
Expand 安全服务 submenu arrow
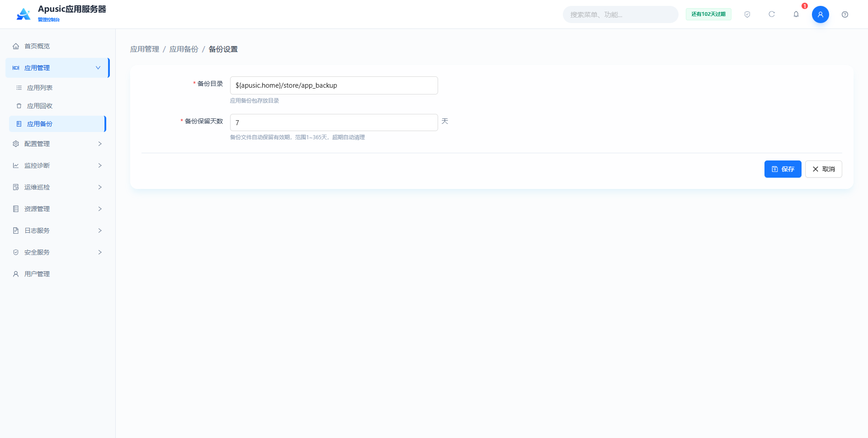tap(100, 252)
